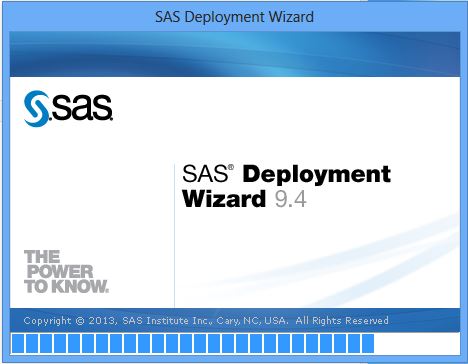Viewport: 468px width, 364px height.
Task: Click the blue SAS swirl logo icon
Action: 36,109
